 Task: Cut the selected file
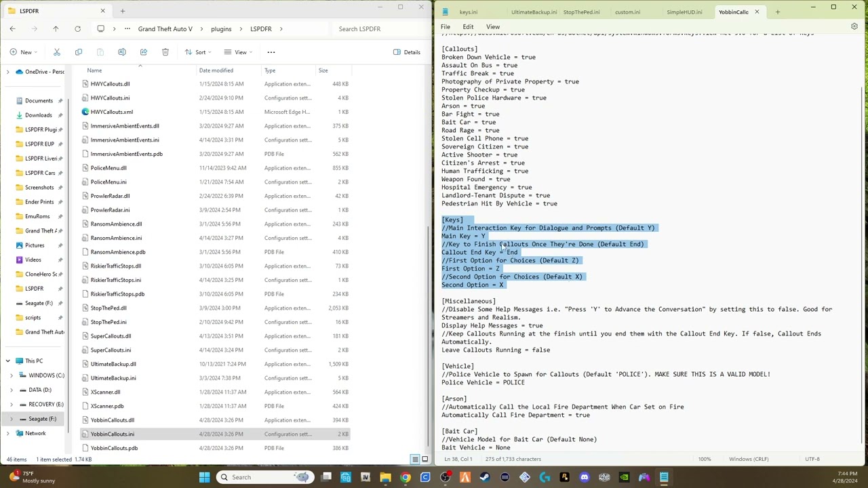click(x=57, y=52)
